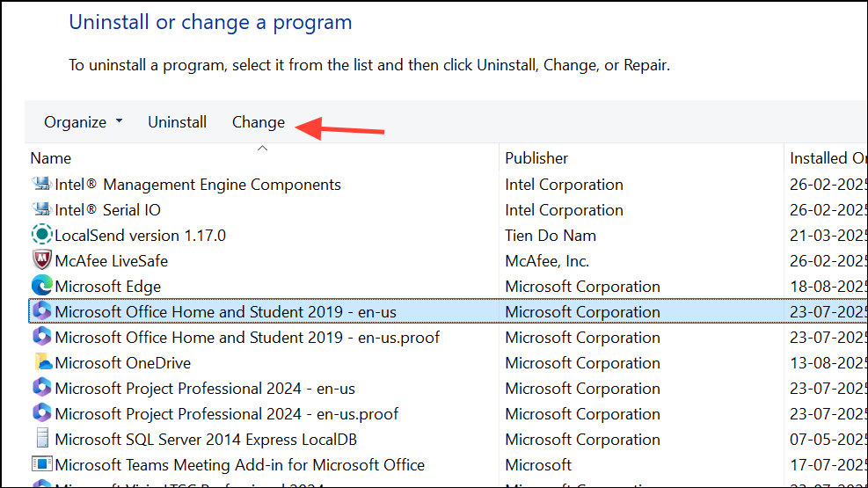Click the Office Home and Student 2019 icon

41,312
